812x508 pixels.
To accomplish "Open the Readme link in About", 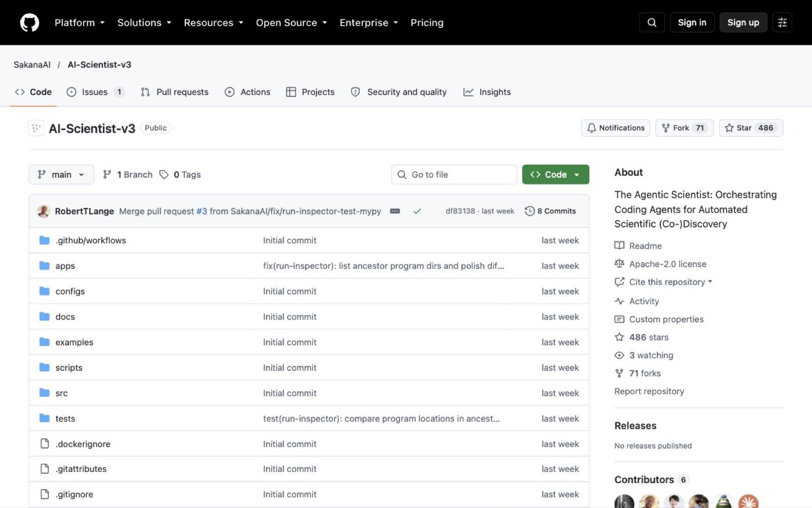I will tap(646, 246).
